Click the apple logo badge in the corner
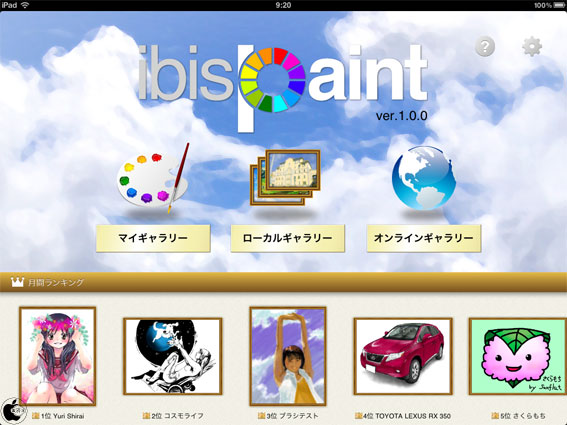The height and width of the screenshot is (425, 567). tap(14, 411)
